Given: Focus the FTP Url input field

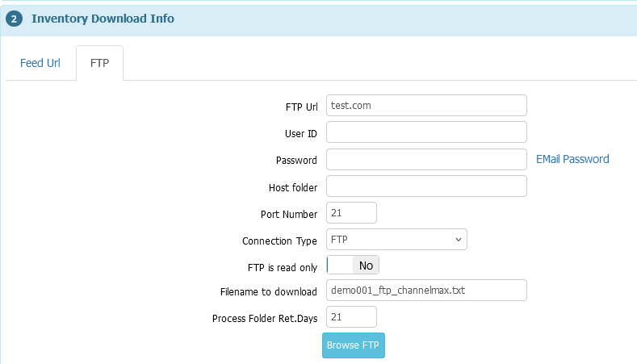Looking at the screenshot, I should [x=426, y=105].
